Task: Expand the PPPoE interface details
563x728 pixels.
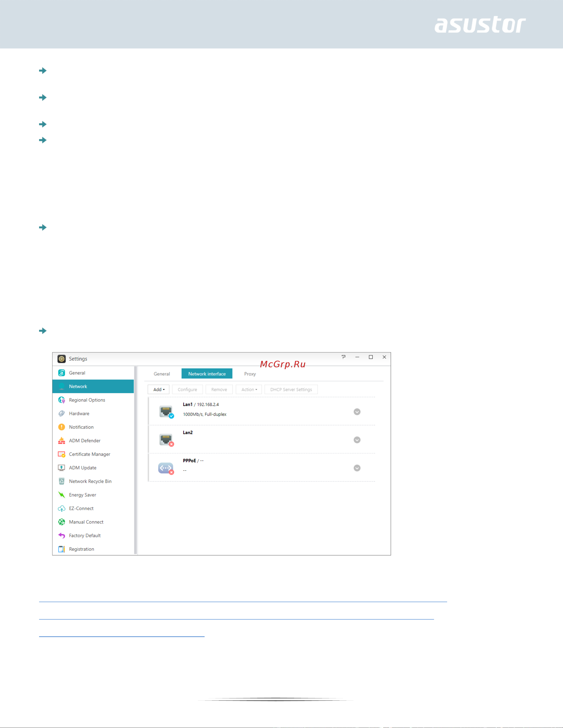Action: [x=357, y=468]
